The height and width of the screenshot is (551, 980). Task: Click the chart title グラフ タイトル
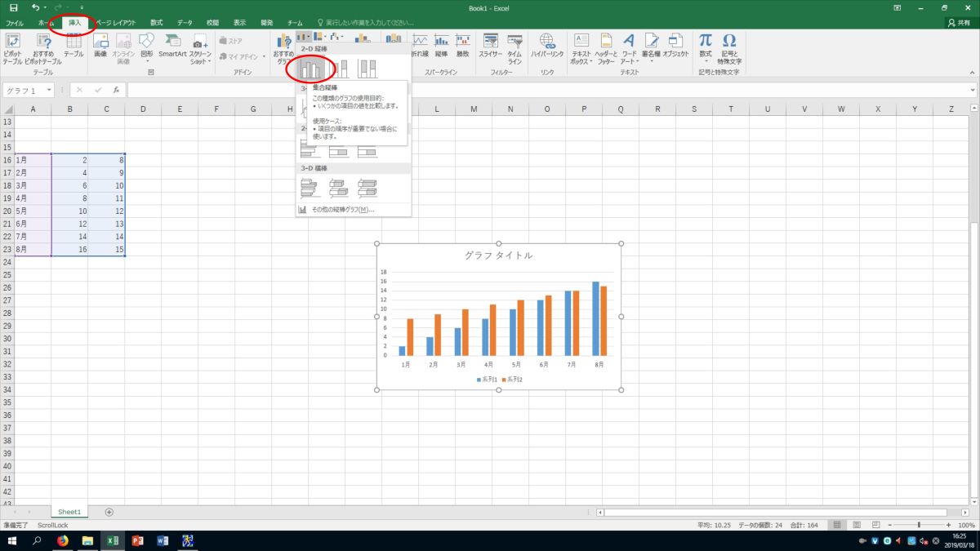(498, 256)
